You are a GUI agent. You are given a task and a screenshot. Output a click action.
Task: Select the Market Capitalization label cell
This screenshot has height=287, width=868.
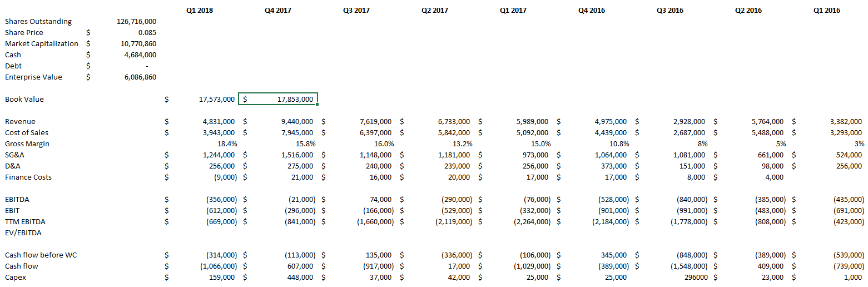[x=42, y=44]
